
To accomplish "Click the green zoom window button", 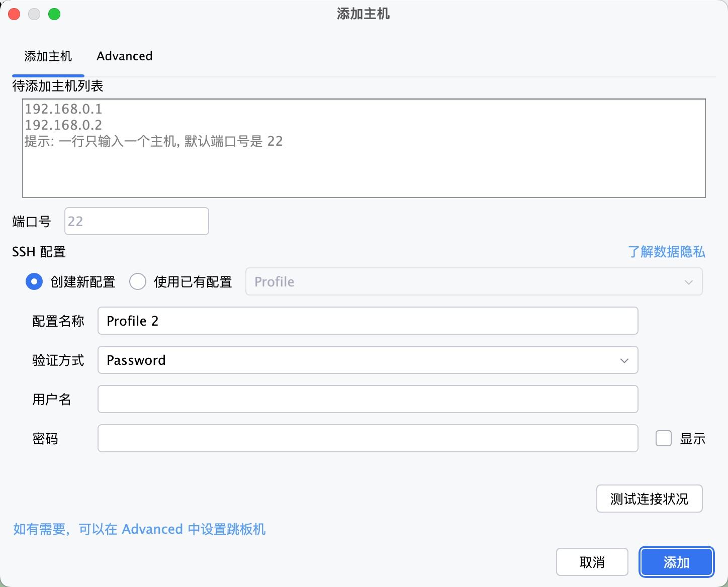I will [54, 14].
